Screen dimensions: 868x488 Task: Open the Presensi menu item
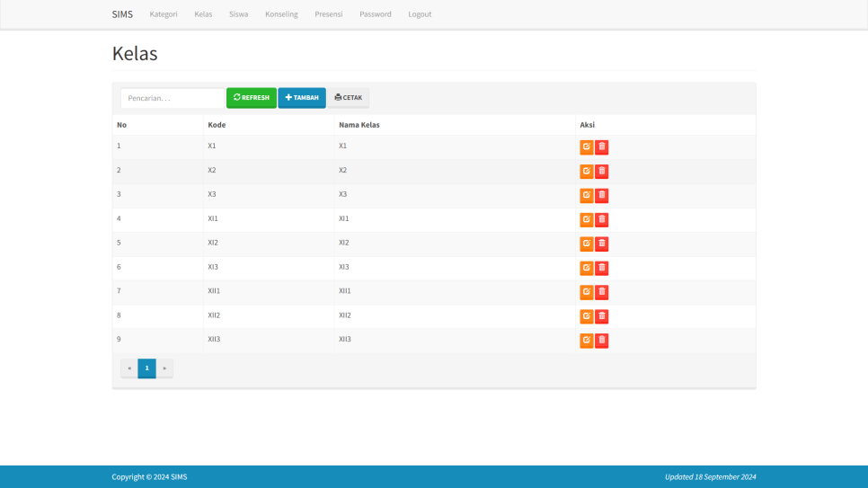coord(328,14)
